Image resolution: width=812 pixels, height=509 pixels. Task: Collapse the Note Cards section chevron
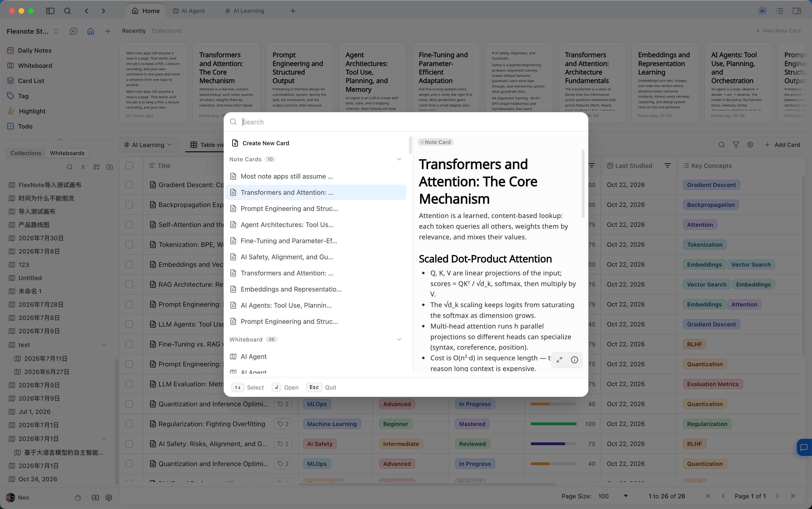pyautogui.click(x=399, y=159)
